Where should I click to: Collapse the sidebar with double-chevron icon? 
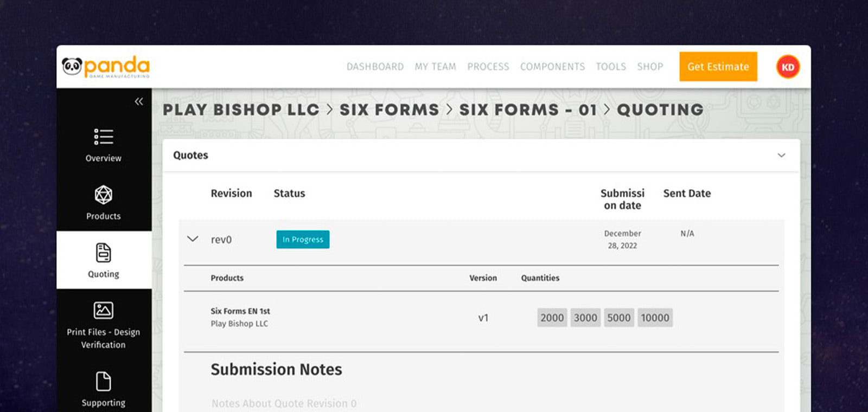coord(139,101)
